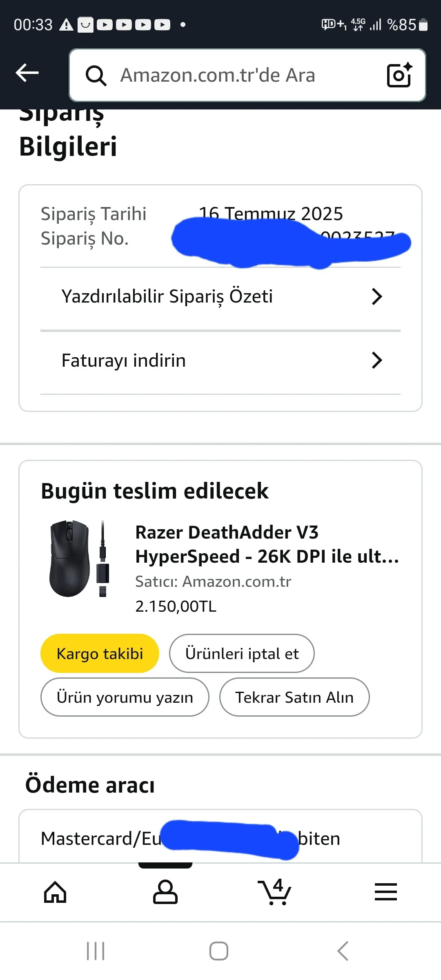441x980 pixels.
Task: Go to Amazon home tab
Action: pyautogui.click(x=55, y=892)
